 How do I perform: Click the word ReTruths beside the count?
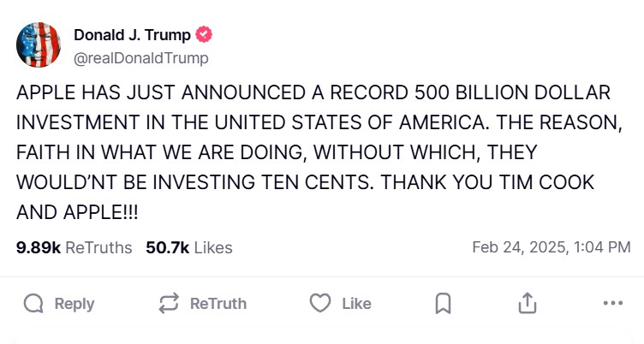point(98,247)
